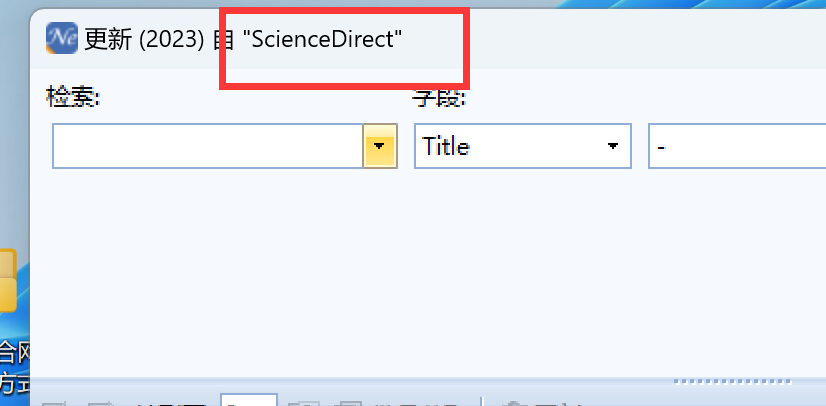Click the dotted splitter grip above the toolbar

point(733,381)
